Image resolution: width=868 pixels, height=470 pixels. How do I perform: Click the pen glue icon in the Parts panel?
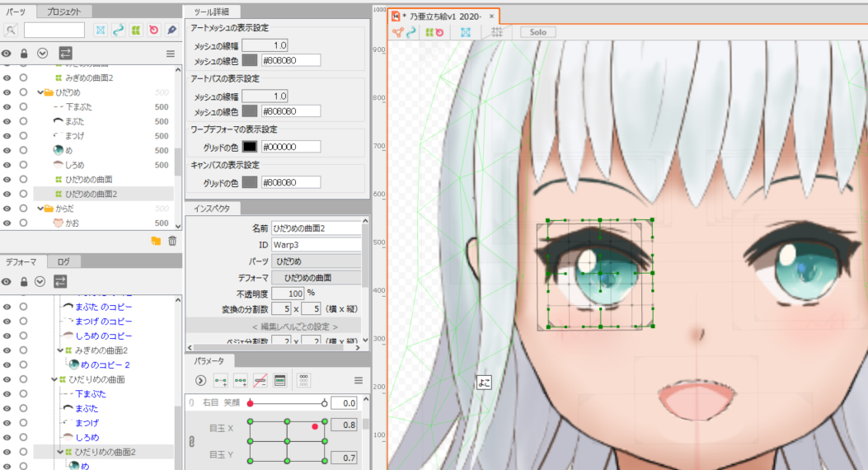(171, 30)
